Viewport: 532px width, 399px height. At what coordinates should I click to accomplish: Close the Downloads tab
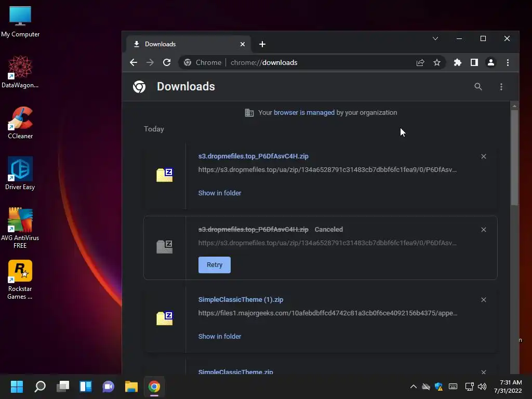pyautogui.click(x=243, y=44)
